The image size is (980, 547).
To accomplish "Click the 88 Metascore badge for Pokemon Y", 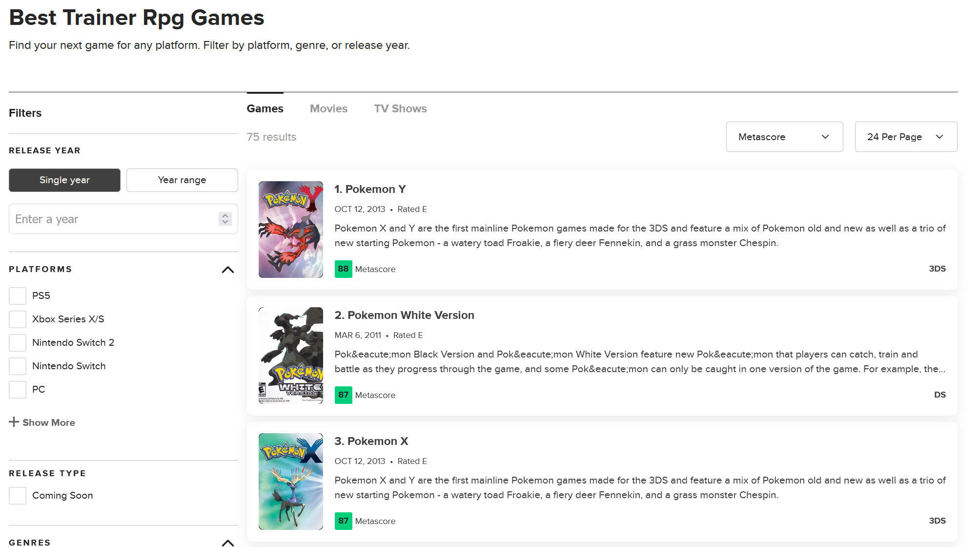I will (343, 269).
